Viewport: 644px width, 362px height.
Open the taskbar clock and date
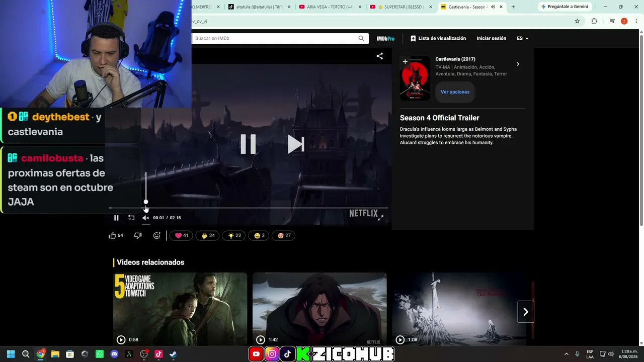627,354
